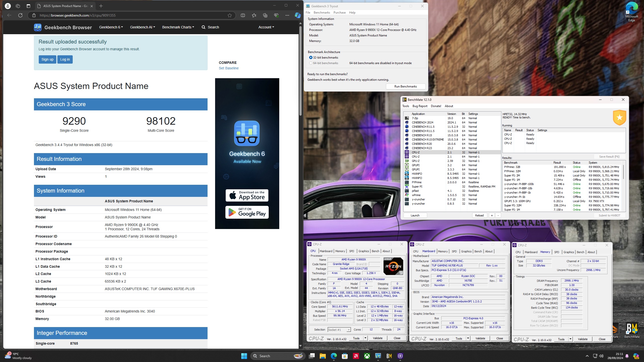Select 64-bit benchmarks radio button
This screenshot has height=362, width=644.
311,63
